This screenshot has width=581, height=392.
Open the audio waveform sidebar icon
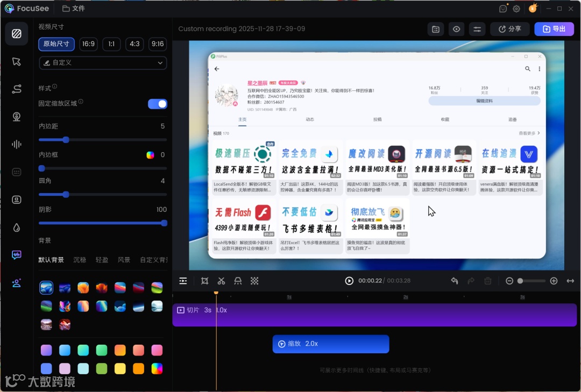[17, 144]
